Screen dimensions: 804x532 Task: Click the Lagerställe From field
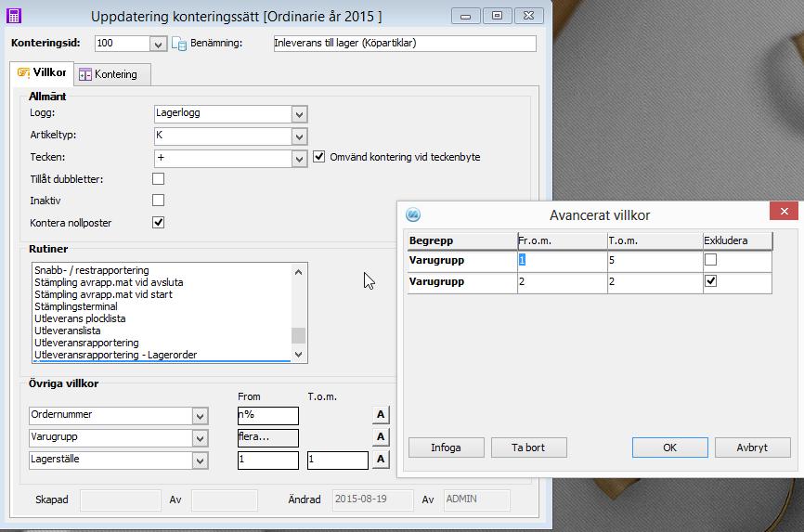point(268,461)
